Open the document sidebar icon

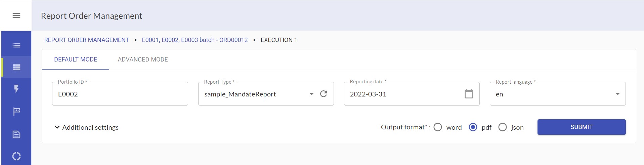coord(16,134)
